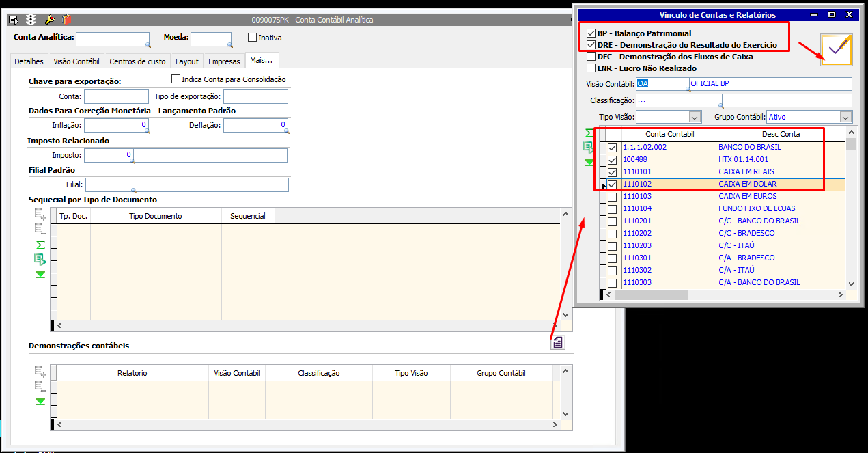Image resolution: width=868 pixels, height=453 pixels.
Task: Click in the Conta Analítica field
Action: click(x=113, y=39)
